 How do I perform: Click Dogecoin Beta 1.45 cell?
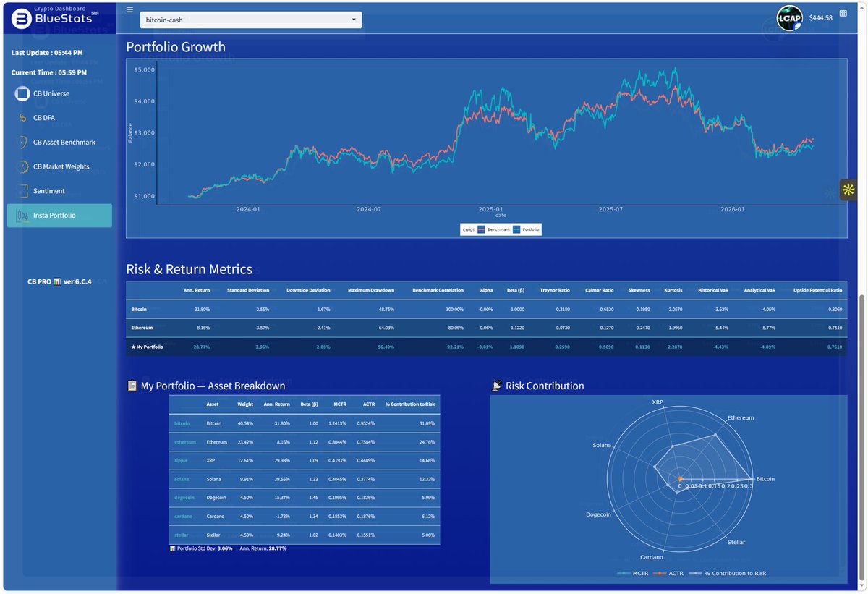313,498
